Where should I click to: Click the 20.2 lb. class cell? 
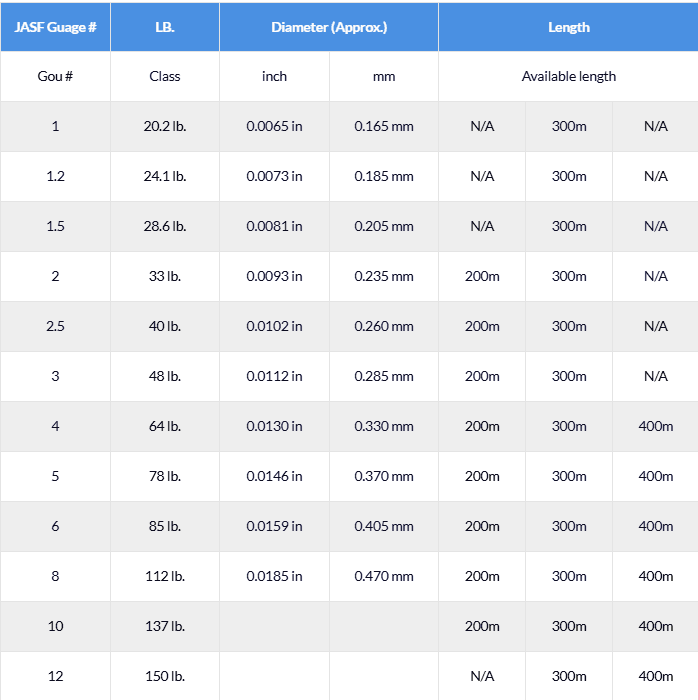click(165, 126)
